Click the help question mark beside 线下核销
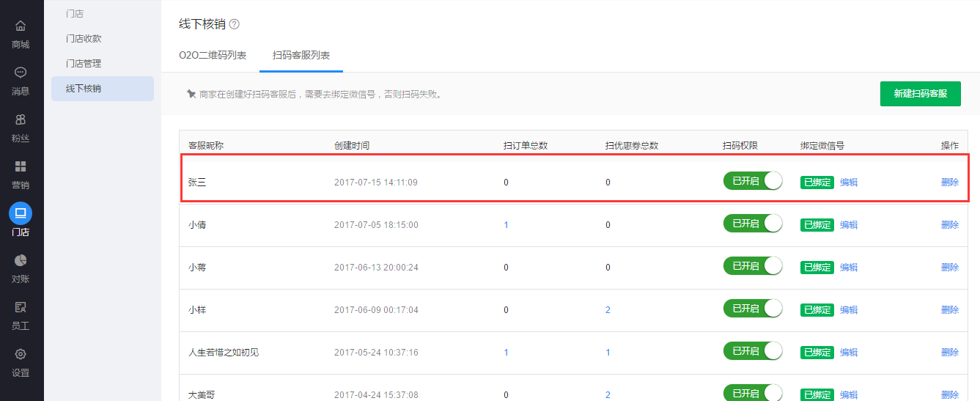Image resolution: width=980 pixels, height=401 pixels. (235, 24)
